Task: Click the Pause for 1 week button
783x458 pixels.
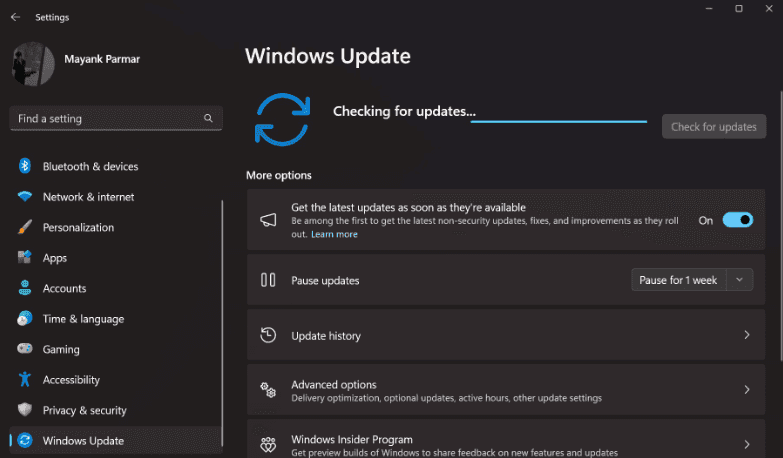Action: click(678, 280)
